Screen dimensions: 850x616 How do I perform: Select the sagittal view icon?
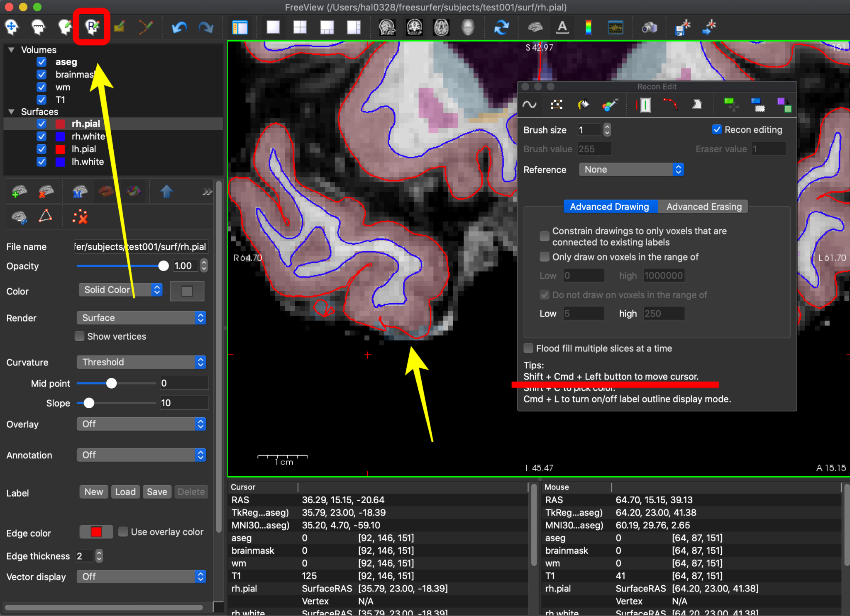[387, 27]
